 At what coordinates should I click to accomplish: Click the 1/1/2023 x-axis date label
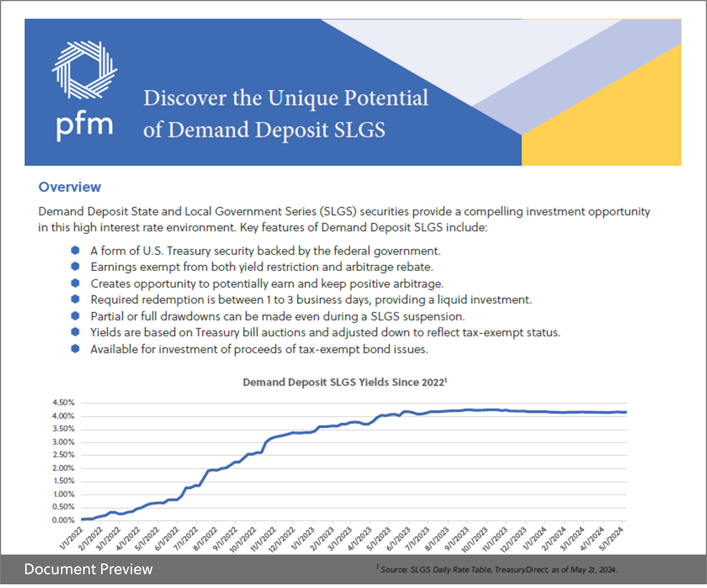point(303,538)
